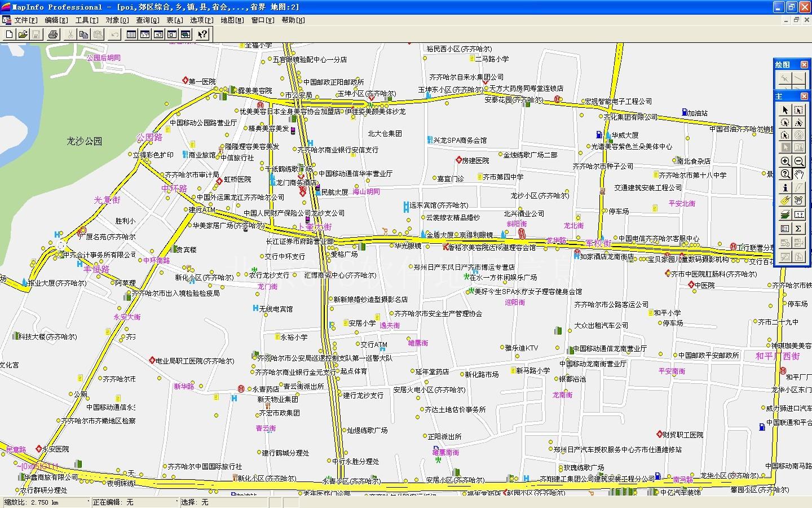This screenshot has width=812, height=508.
Task: Open the Layer Control panel
Action: 784,213
